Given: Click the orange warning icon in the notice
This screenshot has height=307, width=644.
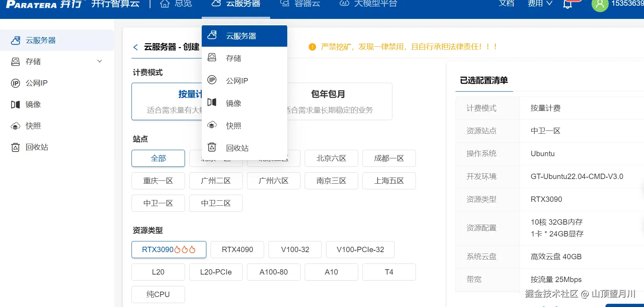Looking at the screenshot, I should pos(312,47).
